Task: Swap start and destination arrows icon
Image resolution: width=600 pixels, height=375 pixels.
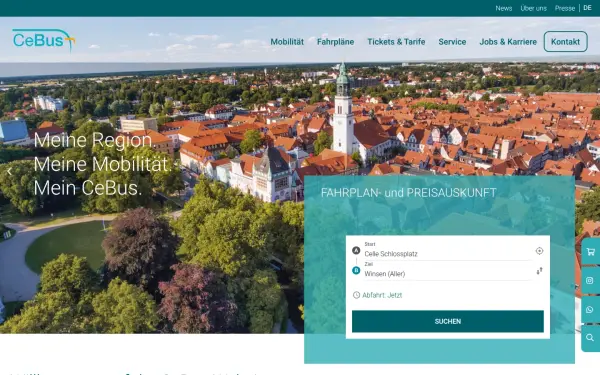Action: (539, 271)
